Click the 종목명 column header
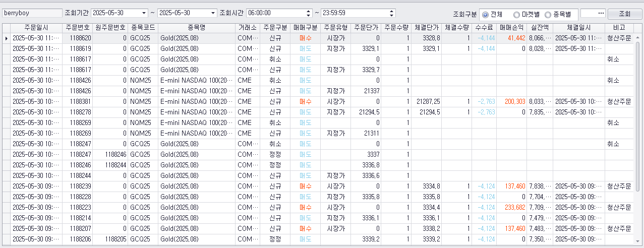The image size is (644, 248). coord(197,28)
